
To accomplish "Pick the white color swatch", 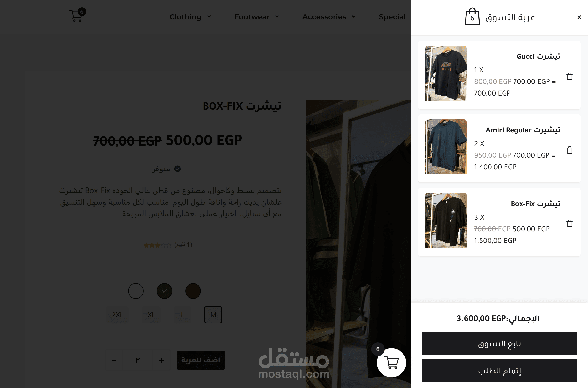I will click(136, 291).
